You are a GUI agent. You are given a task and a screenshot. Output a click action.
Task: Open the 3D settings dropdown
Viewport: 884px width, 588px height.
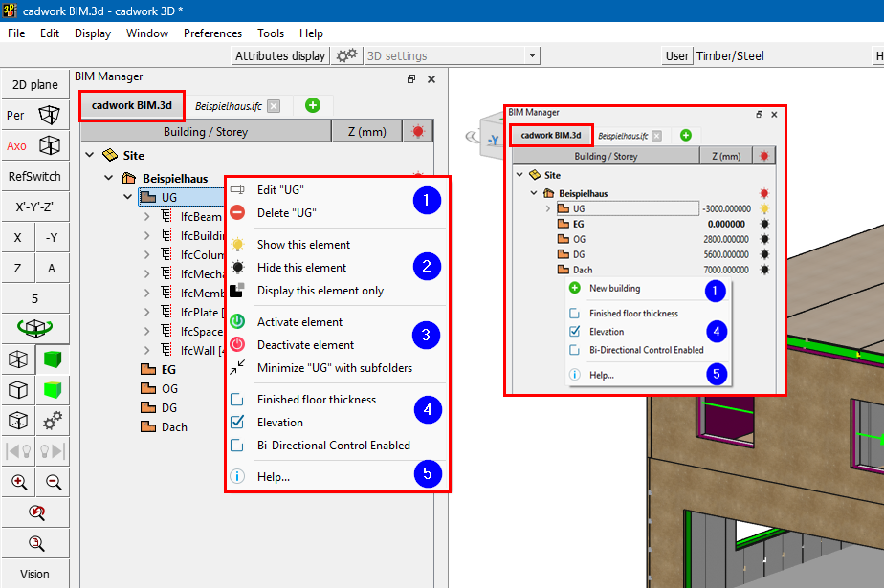tap(532, 56)
